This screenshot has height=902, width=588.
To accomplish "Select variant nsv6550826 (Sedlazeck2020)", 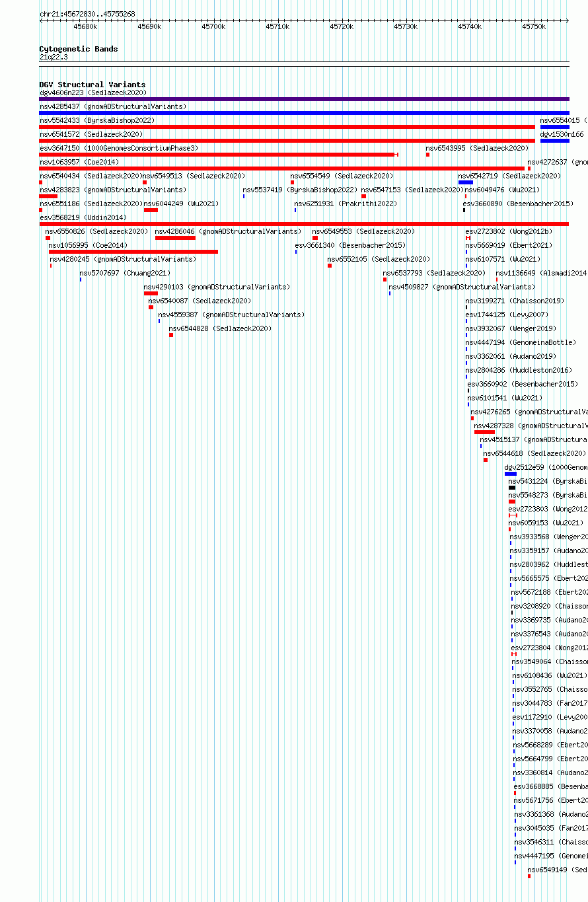I will (x=96, y=232).
